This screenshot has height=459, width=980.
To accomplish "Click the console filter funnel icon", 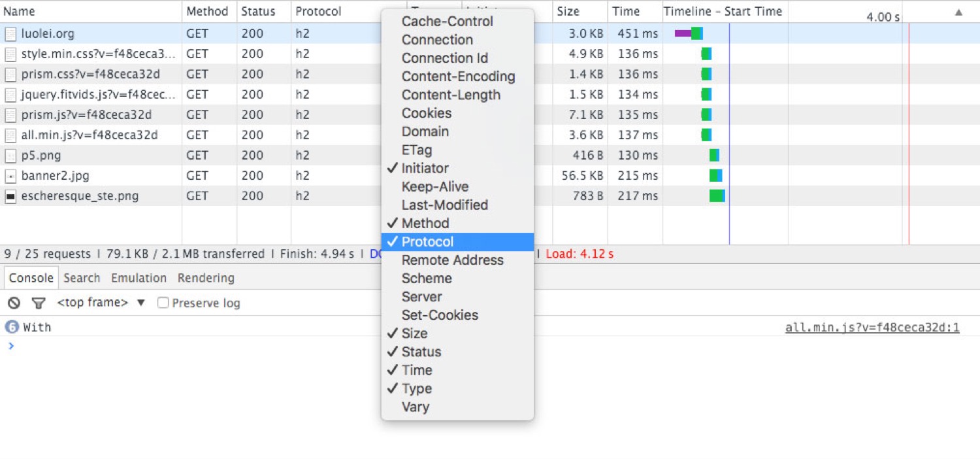I will (x=39, y=303).
